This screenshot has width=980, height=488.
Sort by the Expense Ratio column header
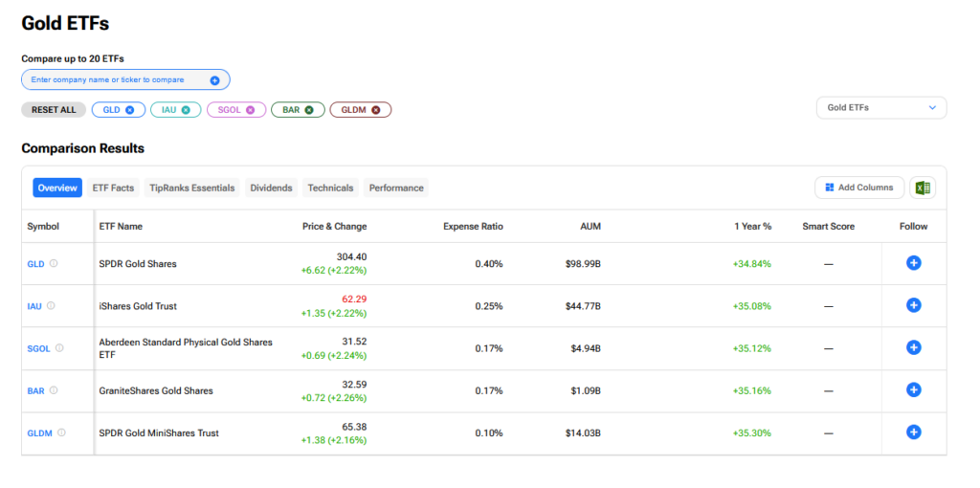coord(473,226)
